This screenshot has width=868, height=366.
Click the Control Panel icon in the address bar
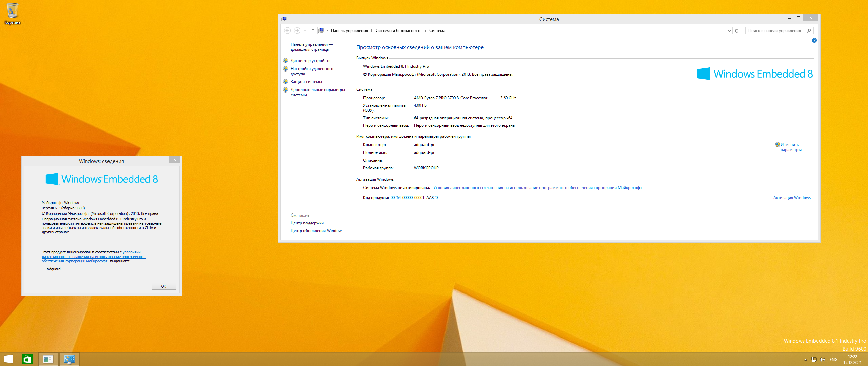[321, 30]
